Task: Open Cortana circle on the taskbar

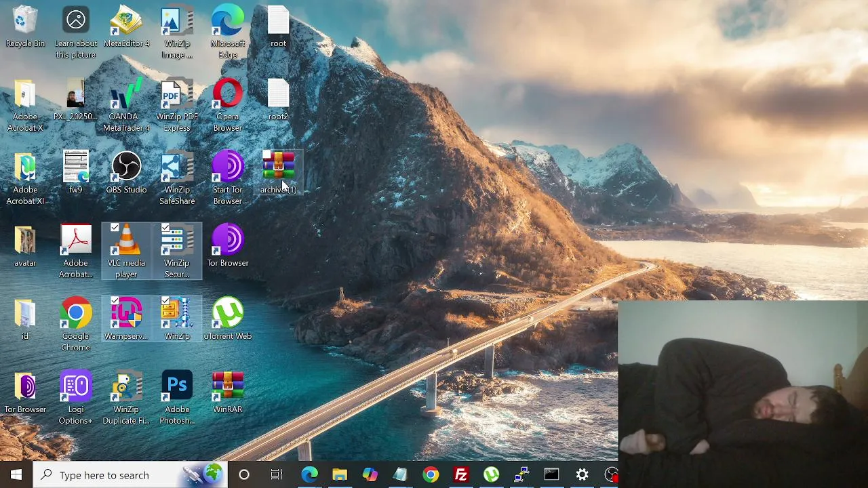Action: (x=244, y=474)
